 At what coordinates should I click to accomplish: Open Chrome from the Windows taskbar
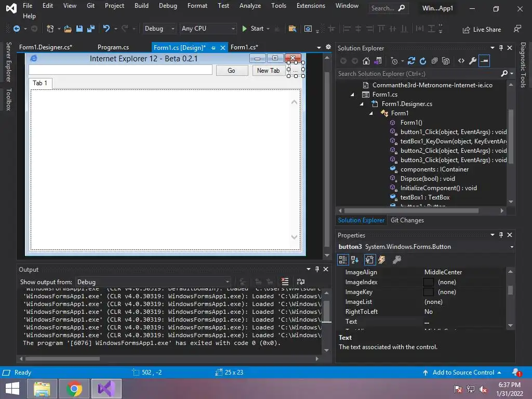[74, 389]
